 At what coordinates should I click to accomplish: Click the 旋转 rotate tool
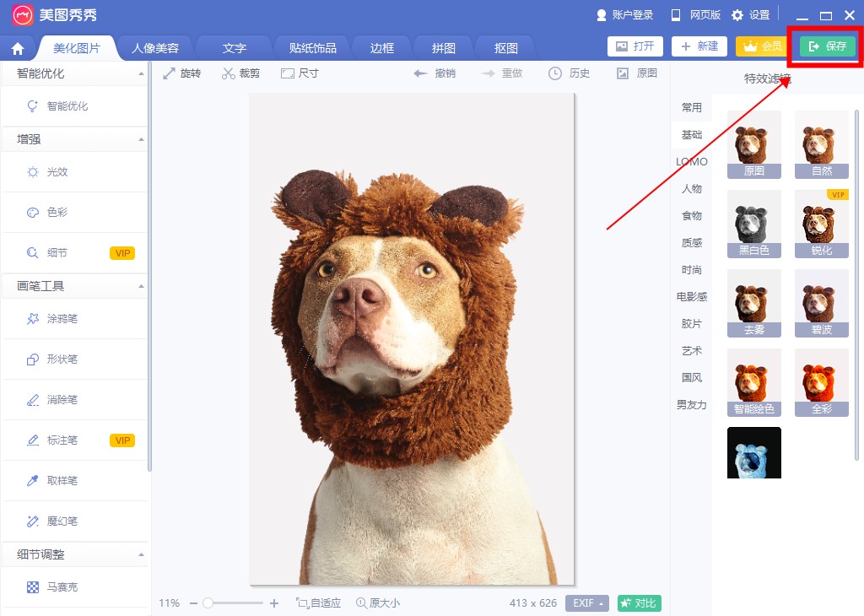181,73
